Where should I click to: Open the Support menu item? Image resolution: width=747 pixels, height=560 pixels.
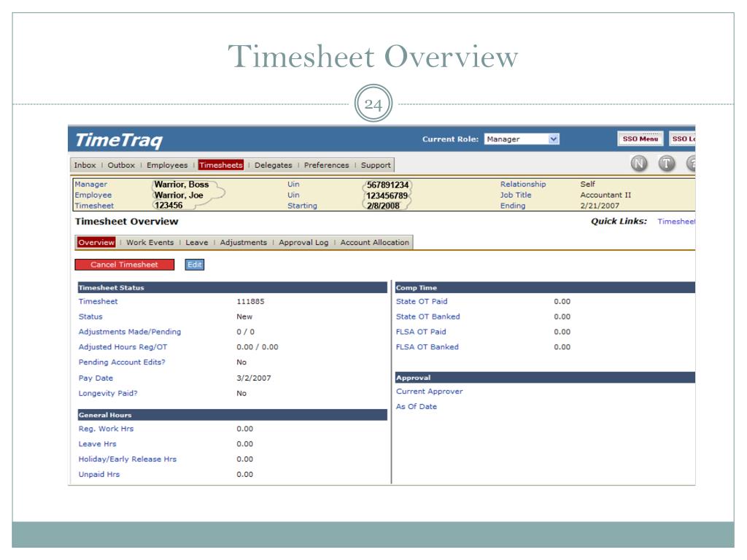(x=376, y=166)
